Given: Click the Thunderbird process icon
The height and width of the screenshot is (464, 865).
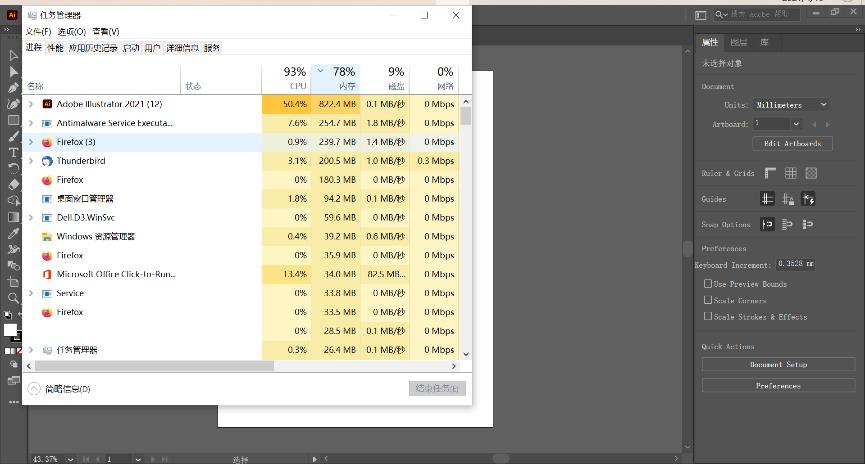Looking at the screenshot, I should coord(47,161).
